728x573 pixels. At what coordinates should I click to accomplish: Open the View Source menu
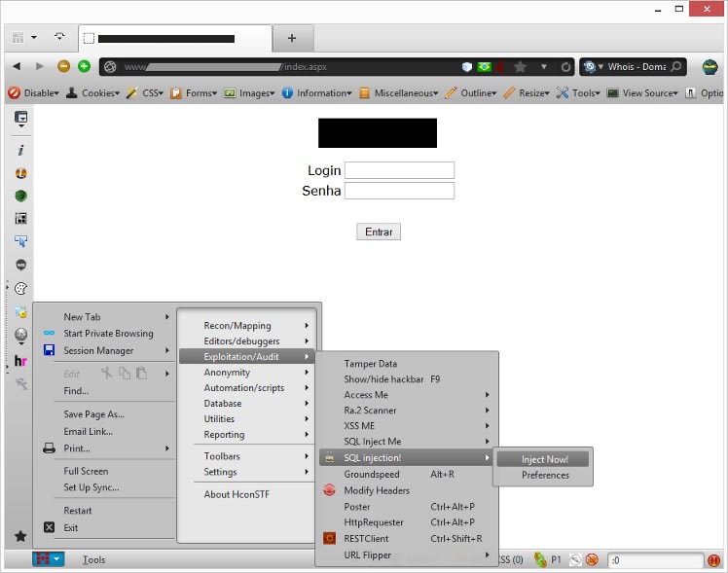(642, 92)
